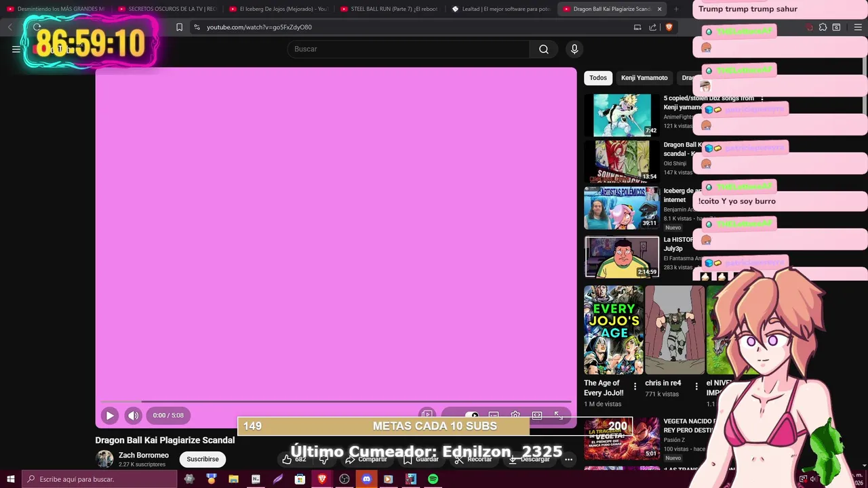Open options menu for The Age of Every JoJo
This screenshot has width=868, height=488.
click(x=635, y=386)
